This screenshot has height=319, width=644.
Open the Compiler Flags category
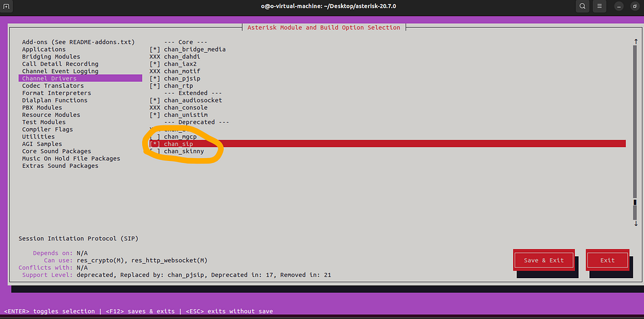[48, 130]
